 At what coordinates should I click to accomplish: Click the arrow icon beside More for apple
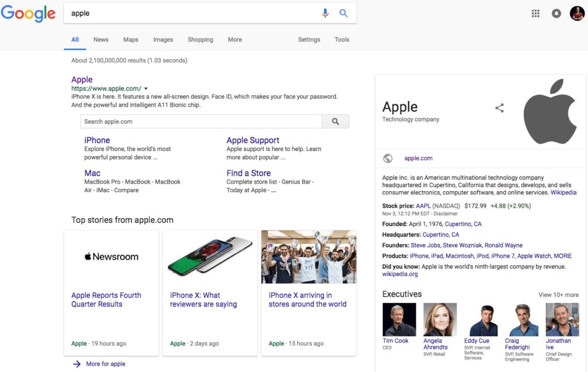click(76, 364)
